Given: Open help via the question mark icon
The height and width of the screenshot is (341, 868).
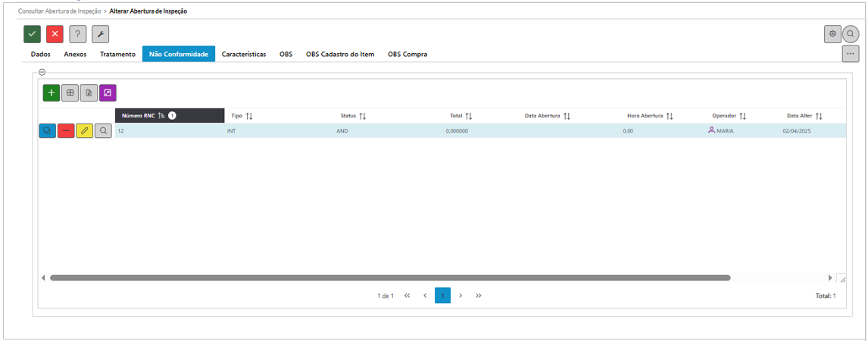Looking at the screenshot, I should 77,34.
